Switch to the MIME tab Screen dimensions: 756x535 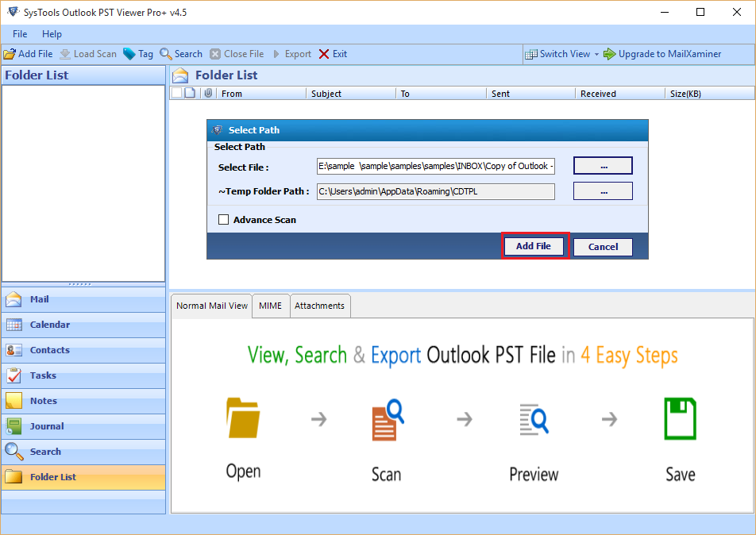[x=271, y=306]
